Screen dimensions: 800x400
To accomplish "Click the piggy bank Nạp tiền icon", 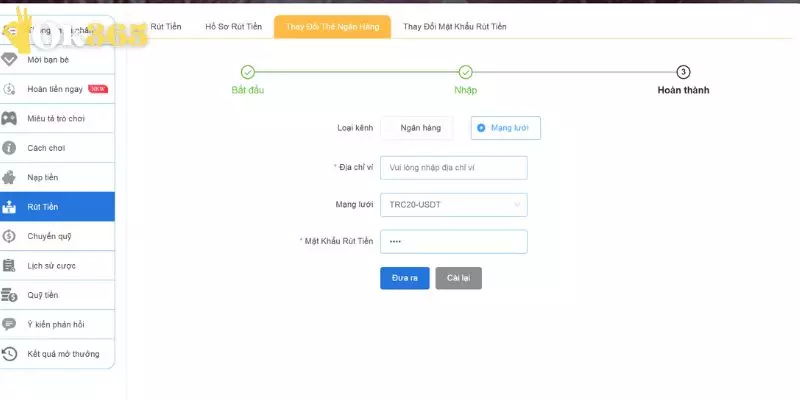I will click(x=10, y=177).
